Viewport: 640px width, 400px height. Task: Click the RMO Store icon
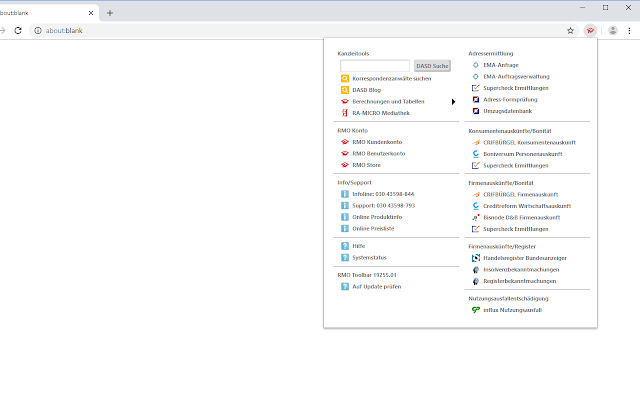(x=345, y=165)
